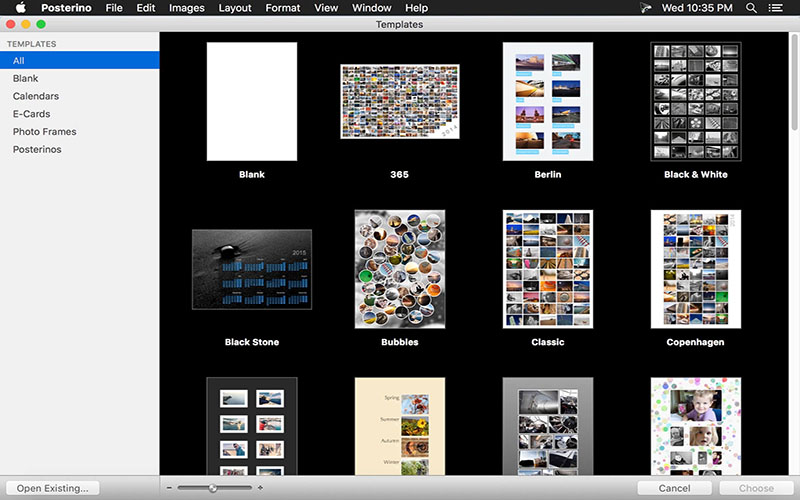
Task: Open the Edit menu
Action: 145,8
